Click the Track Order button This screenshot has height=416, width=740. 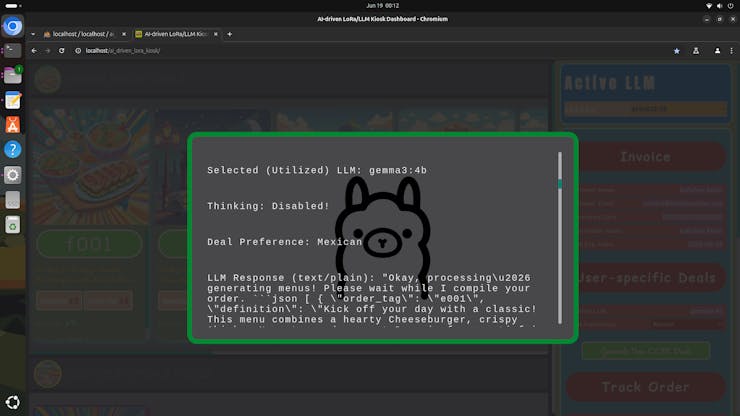pos(645,387)
